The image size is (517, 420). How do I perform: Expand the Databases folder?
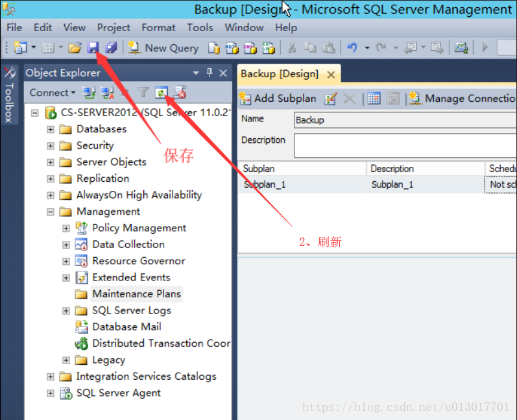point(51,129)
